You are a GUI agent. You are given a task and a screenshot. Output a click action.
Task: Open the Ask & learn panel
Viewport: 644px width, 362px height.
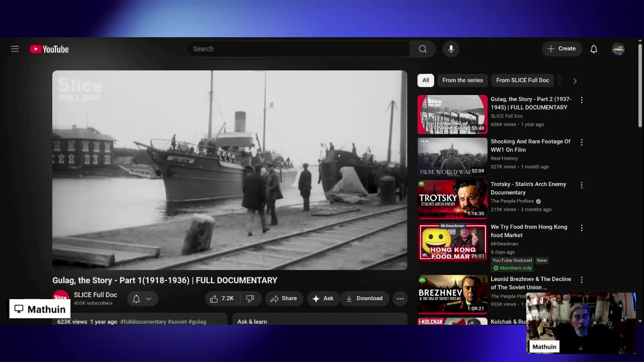coord(319,319)
